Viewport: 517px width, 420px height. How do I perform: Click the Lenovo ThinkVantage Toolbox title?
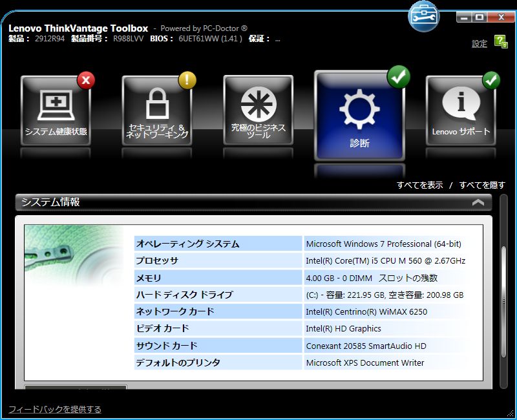(x=78, y=28)
